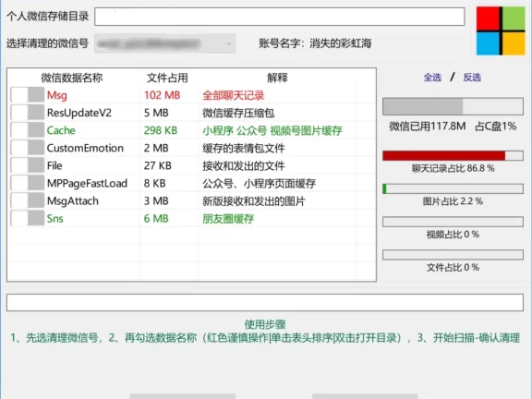Select the green Sns name cell
This screenshot has height=399, width=532.
pos(55,219)
